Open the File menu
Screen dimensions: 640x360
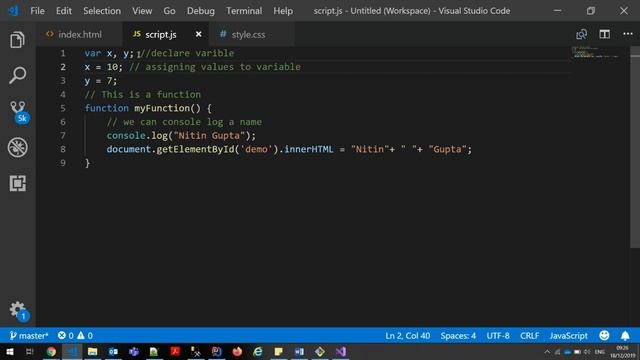[38, 11]
